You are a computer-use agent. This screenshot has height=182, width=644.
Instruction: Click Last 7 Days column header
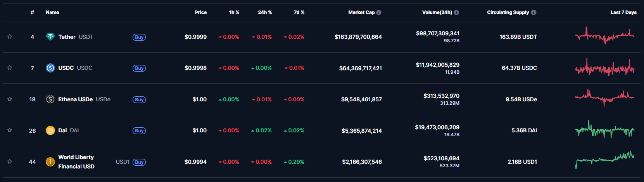623,12
